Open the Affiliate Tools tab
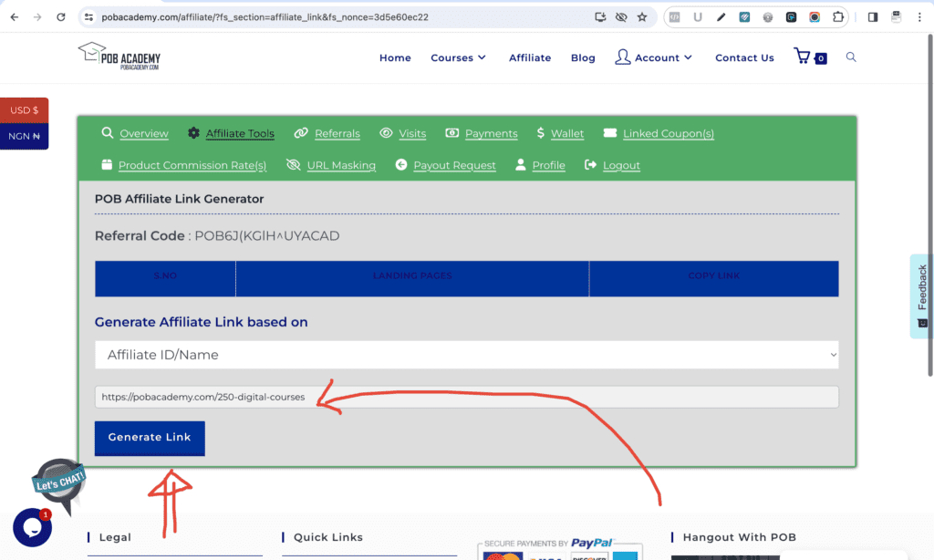 point(240,133)
